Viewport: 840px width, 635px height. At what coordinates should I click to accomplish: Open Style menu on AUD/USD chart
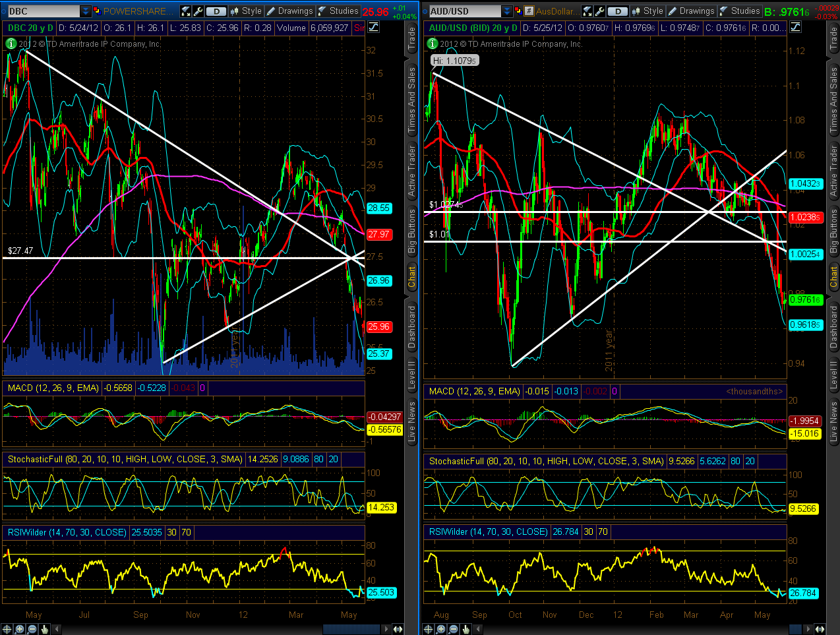(x=647, y=11)
